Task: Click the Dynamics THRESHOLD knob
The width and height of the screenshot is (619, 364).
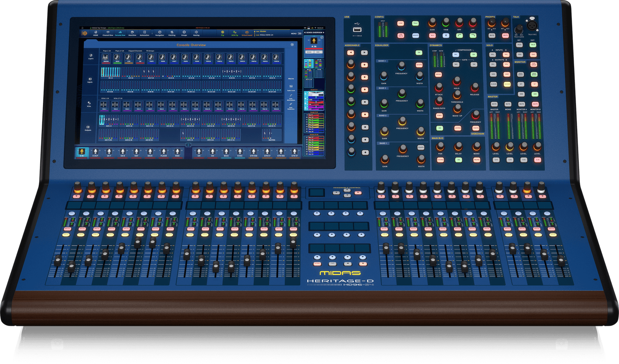Action: 457,94
